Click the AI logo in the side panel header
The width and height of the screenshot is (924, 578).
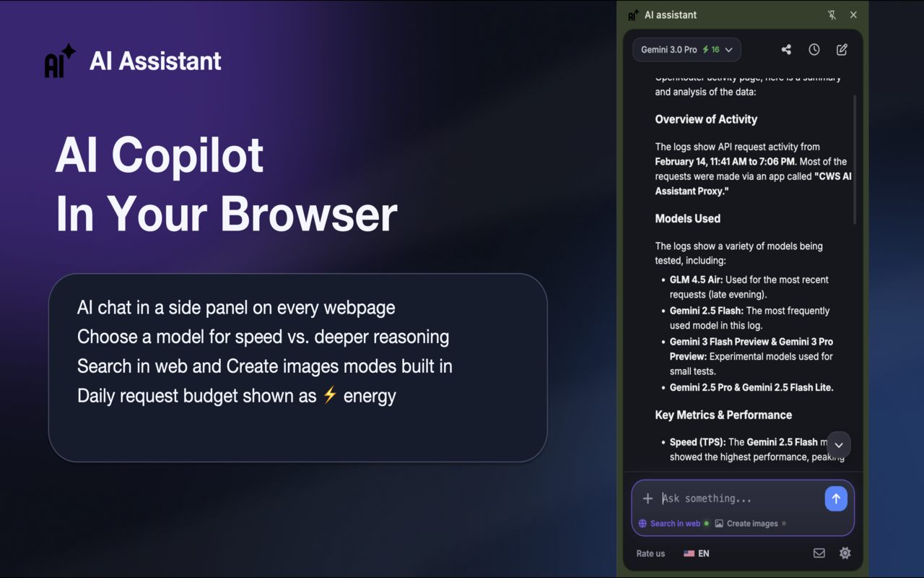pyautogui.click(x=633, y=14)
